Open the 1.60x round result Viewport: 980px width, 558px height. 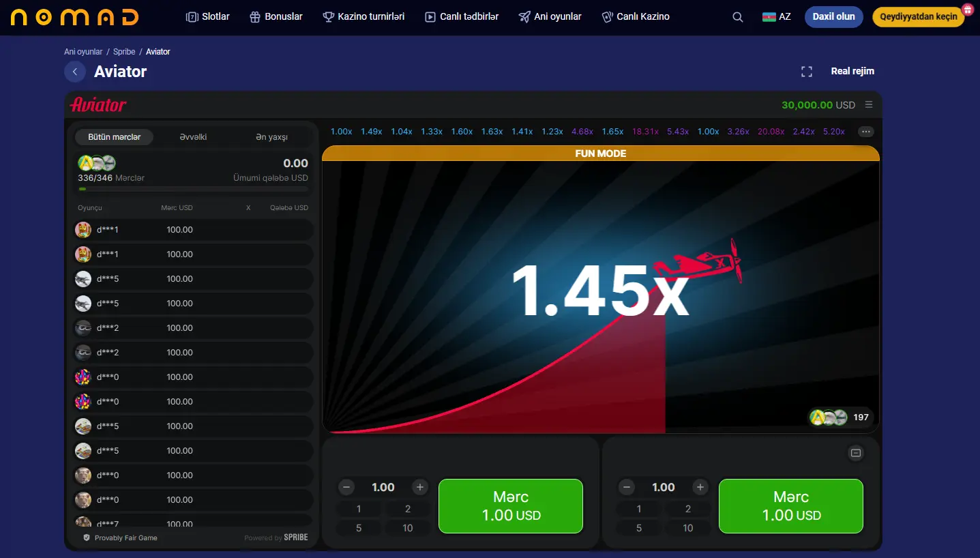click(x=462, y=132)
